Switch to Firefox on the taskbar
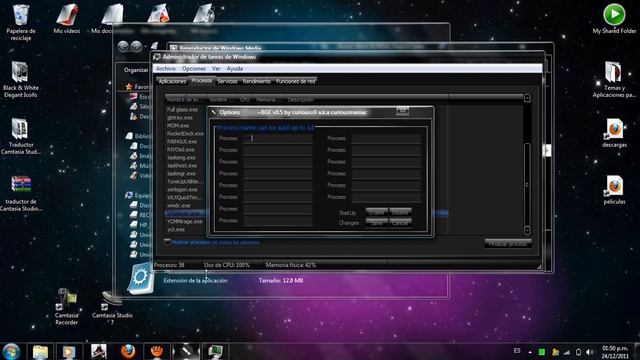Image resolution: width=640 pixels, height=360 pixels. click(128, 351)
